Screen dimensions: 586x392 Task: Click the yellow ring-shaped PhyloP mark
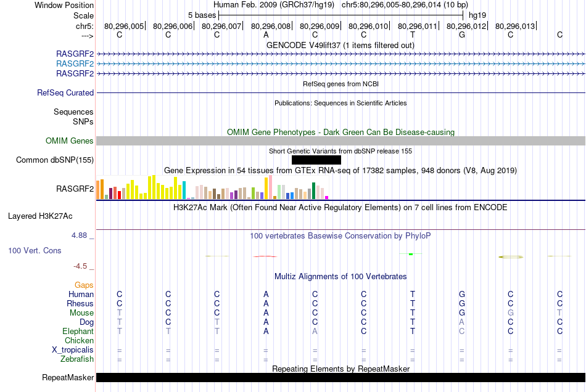511,257
